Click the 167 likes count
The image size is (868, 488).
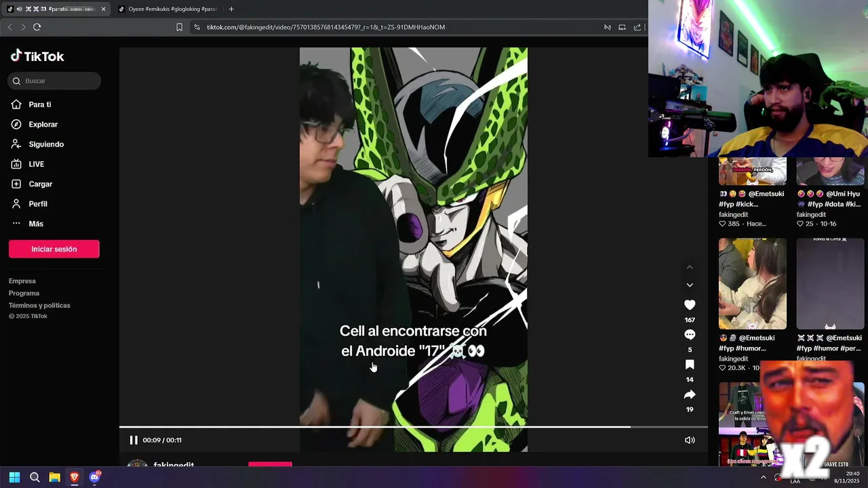click(x=690, y=320)
